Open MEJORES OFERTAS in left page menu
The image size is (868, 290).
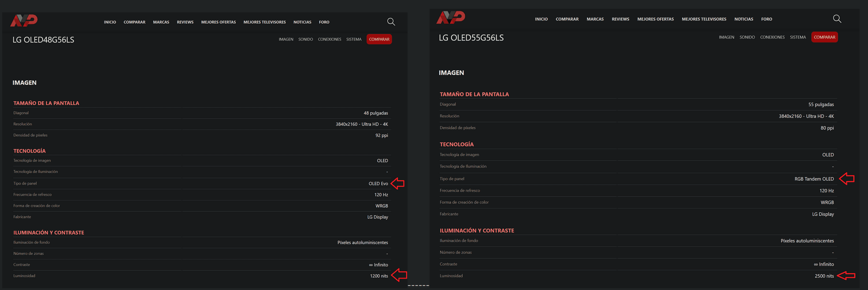click(x=219, y=22)
